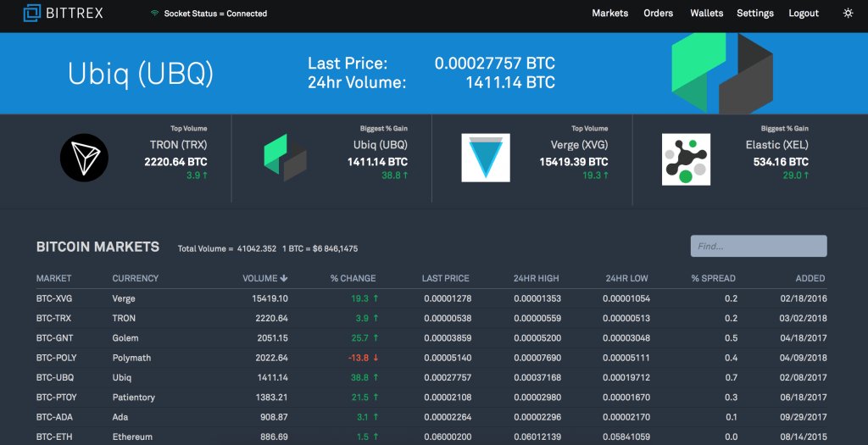
Task: Open the TRON (TRX) top volume card title
Action: 178,145
